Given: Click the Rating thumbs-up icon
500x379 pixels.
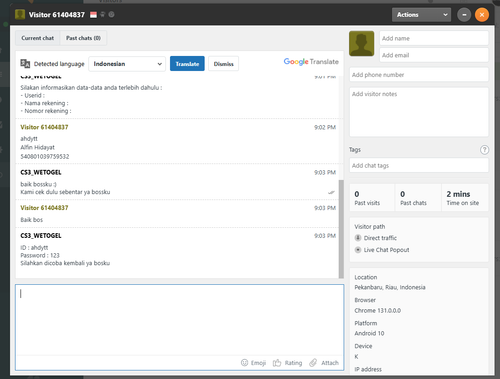Looking at the screenshot, I should 277,363.
